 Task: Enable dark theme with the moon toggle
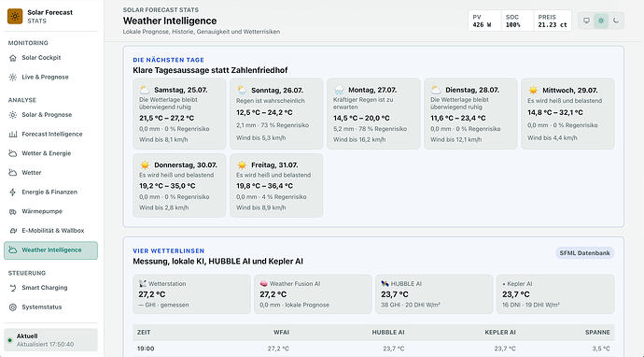[616, 21]
